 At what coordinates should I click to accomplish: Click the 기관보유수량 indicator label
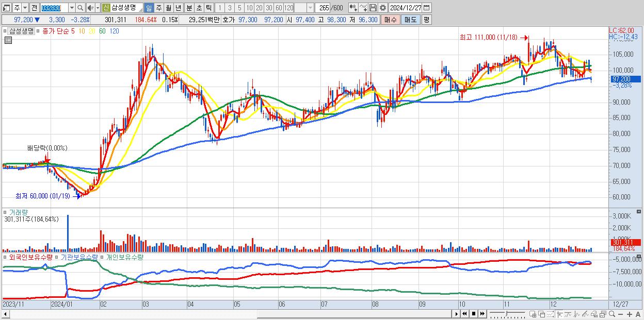point(79,257)
